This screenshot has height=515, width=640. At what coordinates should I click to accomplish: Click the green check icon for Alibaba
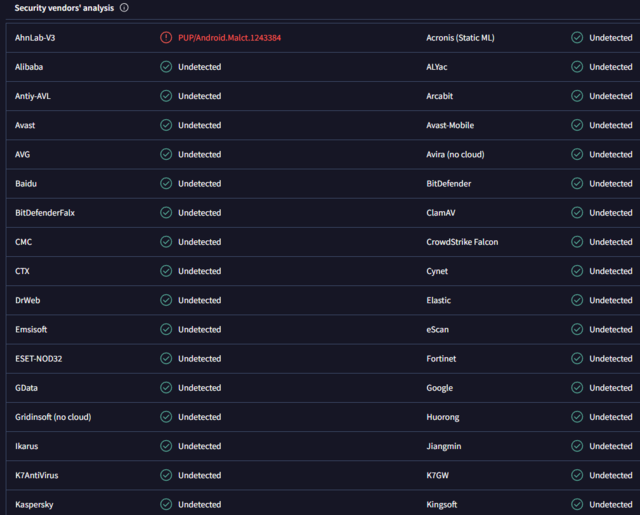(x=166, y=67)
